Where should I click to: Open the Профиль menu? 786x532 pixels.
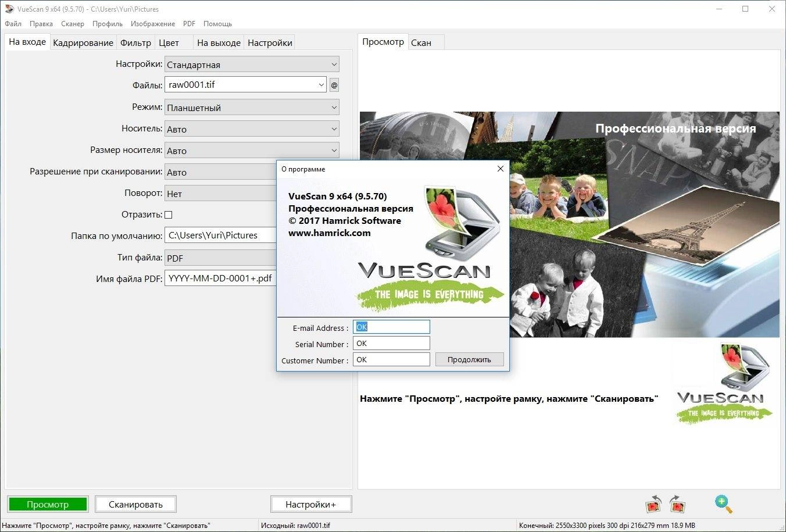coord(108,24)
